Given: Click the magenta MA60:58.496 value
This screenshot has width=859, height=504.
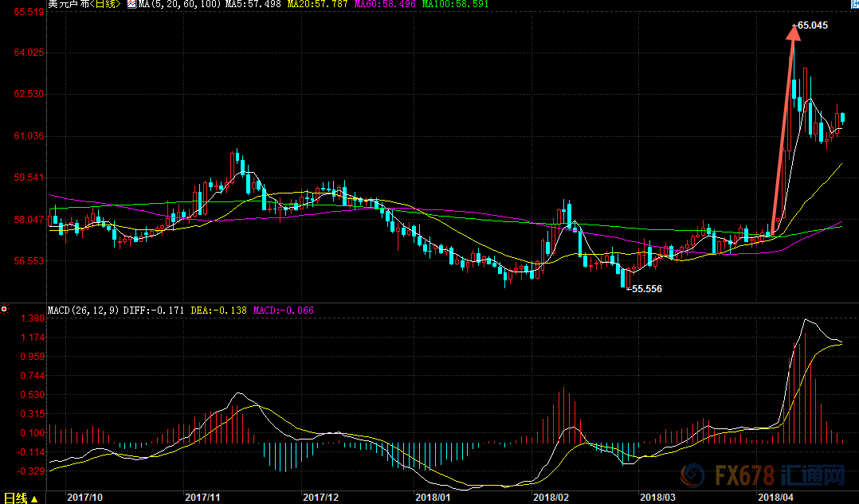Looking at the screenshot, I should pyautogui.click(x=383, y=4).
